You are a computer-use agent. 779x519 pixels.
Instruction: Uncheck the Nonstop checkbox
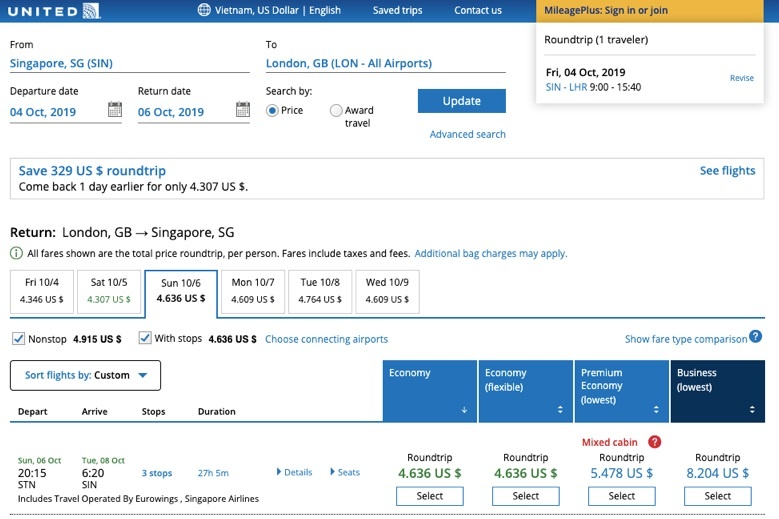pyautogui.click(x=18, y=339)
